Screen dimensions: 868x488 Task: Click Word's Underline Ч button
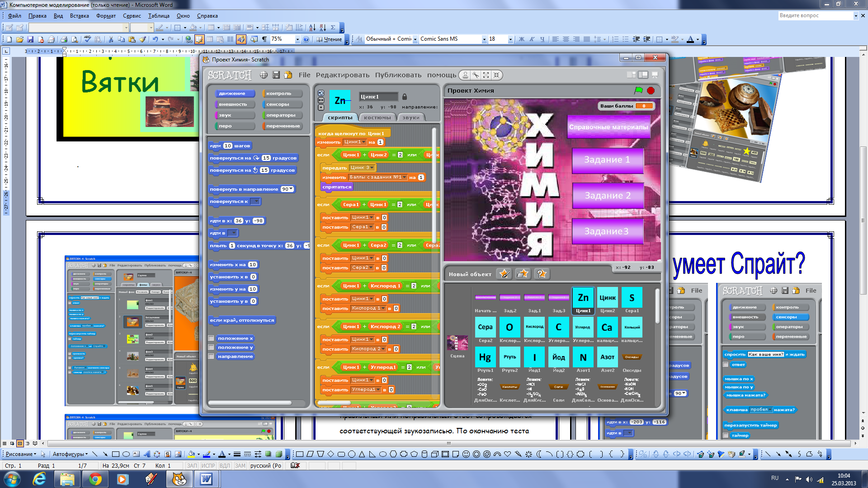point(542,39)
